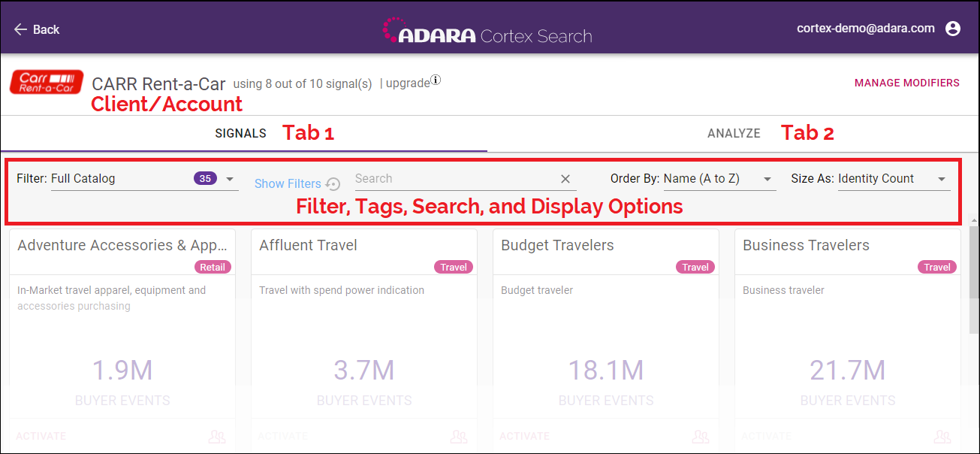980x454 pixels.
Task: Click the 35 count badge in Filter
Action: [x=206, y=179]
